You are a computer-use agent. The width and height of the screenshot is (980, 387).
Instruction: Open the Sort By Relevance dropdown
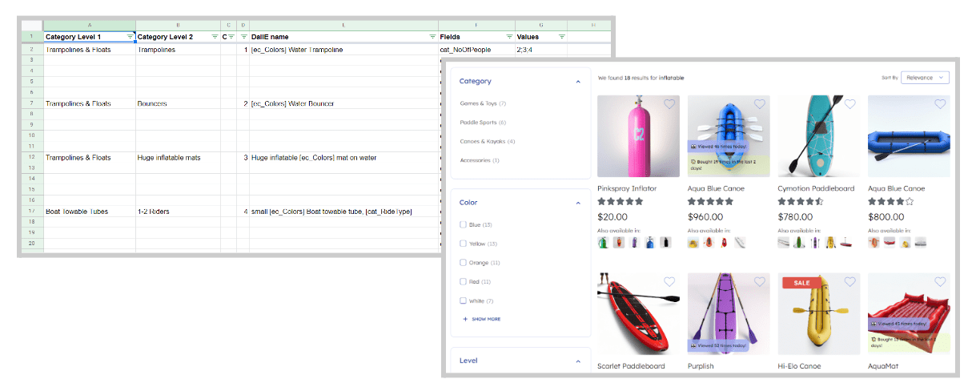tap(925, 78)
